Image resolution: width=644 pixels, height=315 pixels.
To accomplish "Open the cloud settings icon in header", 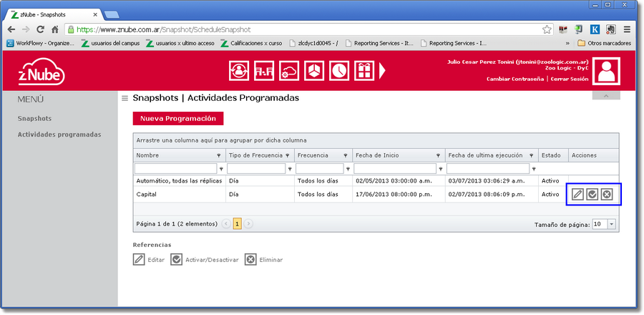I will point(288,71).
